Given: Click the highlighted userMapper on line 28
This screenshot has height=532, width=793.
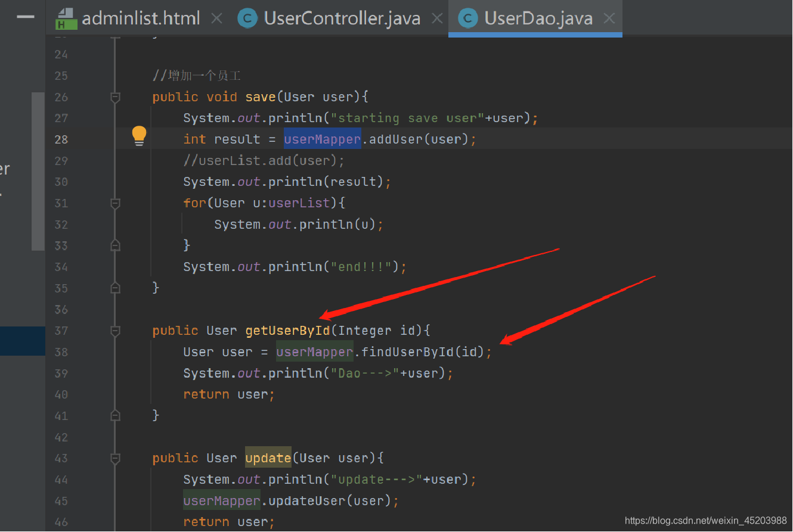Looking at the screenshot, I should click(323, 139).
